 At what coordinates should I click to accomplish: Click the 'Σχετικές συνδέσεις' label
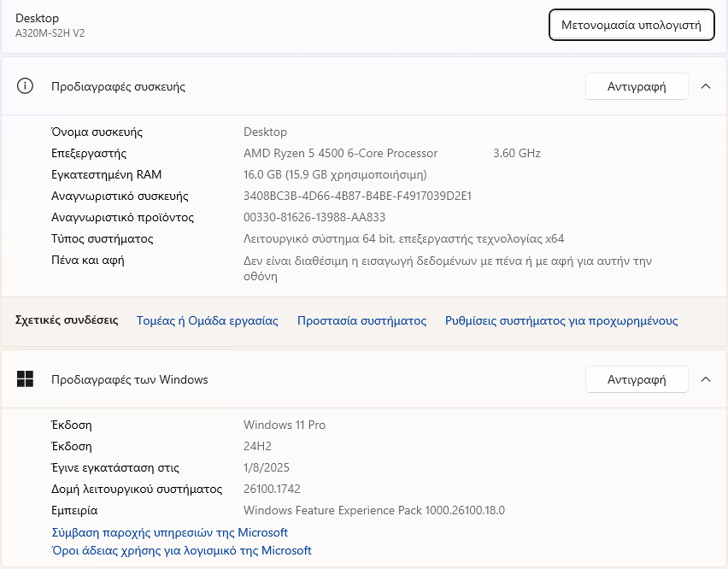[67, 320]
